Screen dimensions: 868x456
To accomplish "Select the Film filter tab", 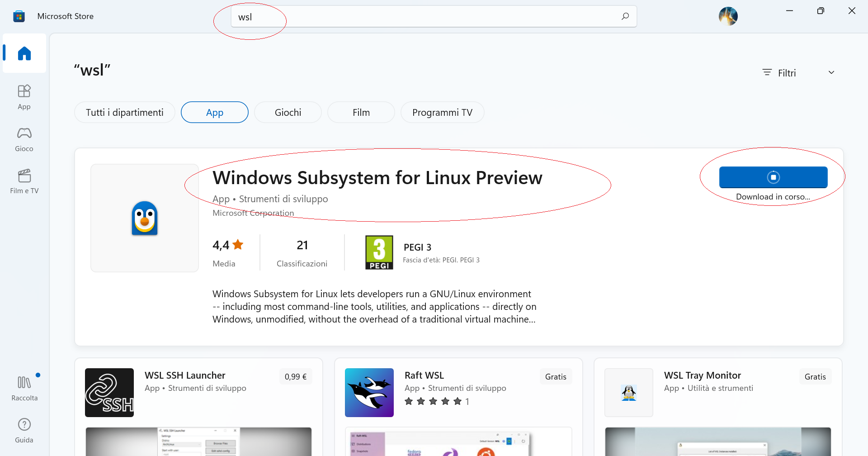I will [x=361, y=112].
